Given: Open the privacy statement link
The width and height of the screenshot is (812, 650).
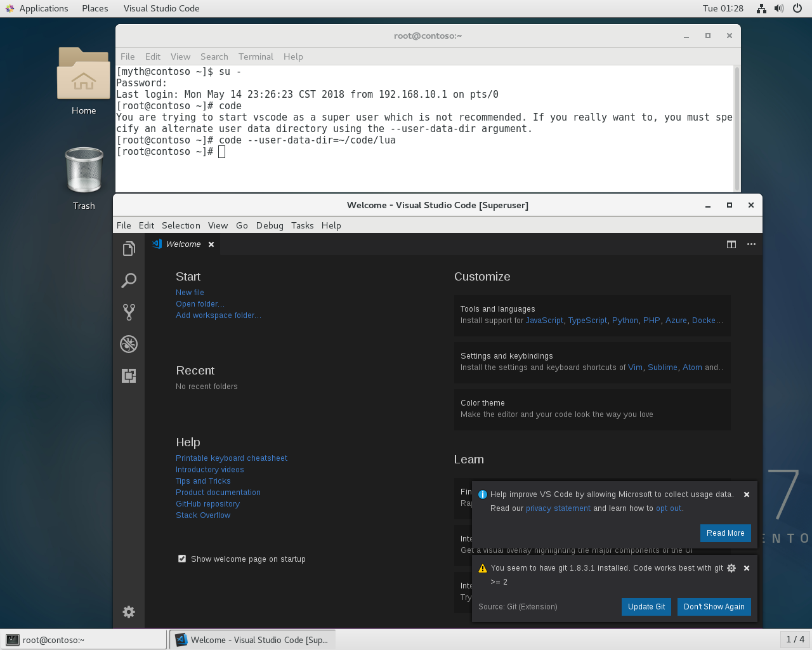Looking at the screenshot, I should 558,508.
